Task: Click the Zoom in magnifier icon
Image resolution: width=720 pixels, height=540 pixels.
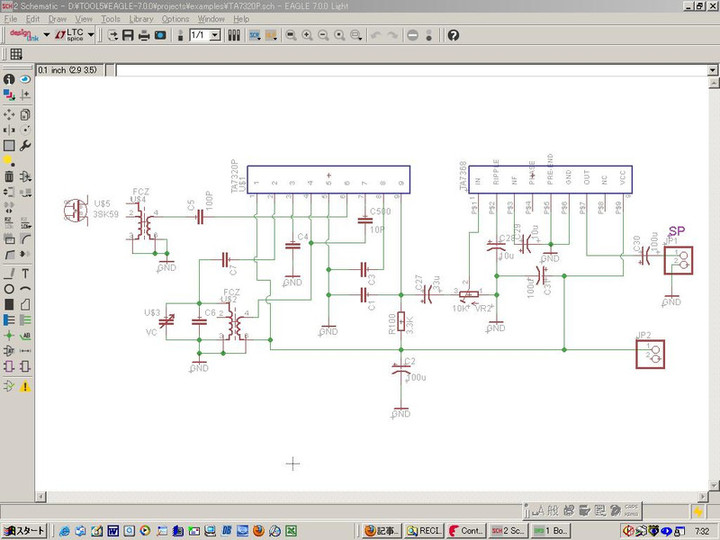Action: (307, 35)
